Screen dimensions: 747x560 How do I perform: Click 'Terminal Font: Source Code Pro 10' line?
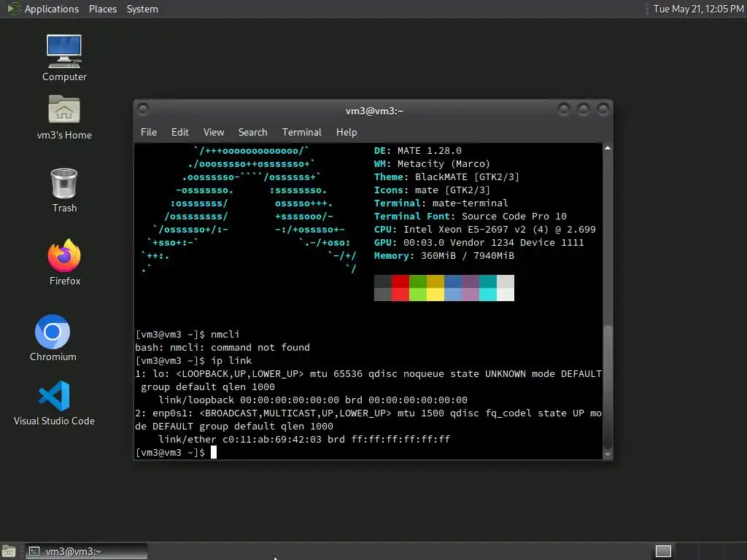pos(471,216)
